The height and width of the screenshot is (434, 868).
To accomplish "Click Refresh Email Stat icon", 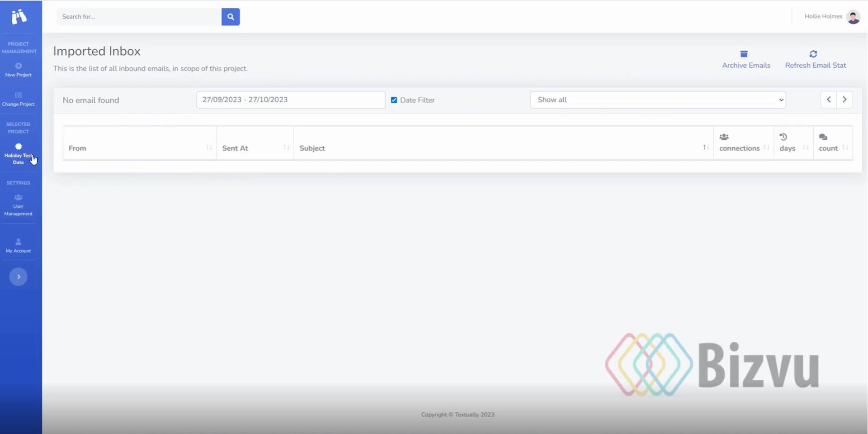I will (x=813, y=54).
